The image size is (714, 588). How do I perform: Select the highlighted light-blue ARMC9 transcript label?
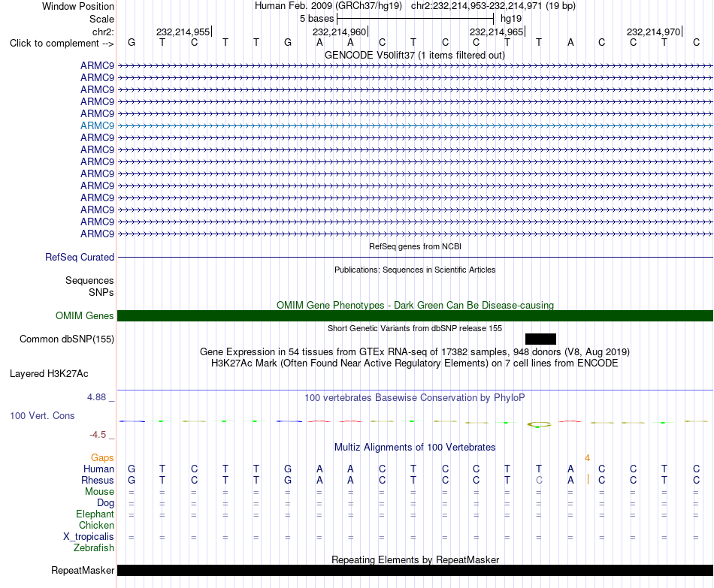point(97,125)
